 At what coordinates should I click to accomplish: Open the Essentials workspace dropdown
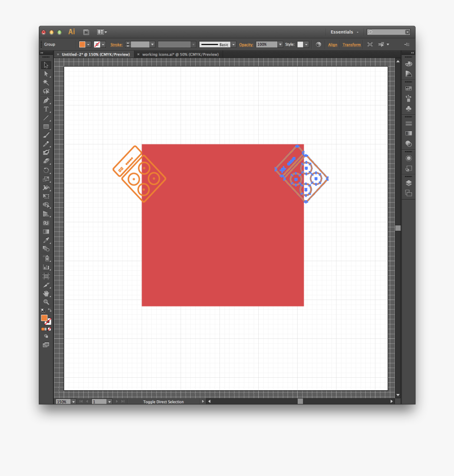(345, 32)
